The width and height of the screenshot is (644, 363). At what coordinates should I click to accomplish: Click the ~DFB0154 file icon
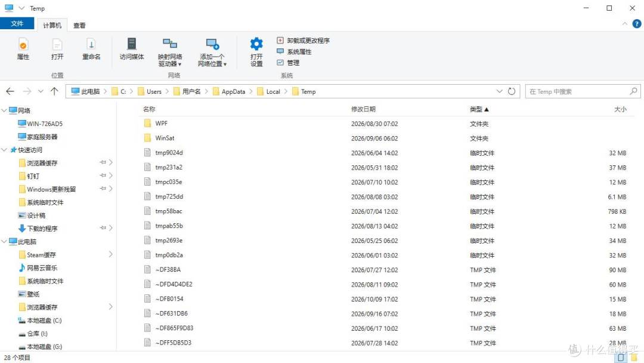(x=147, y=299)
